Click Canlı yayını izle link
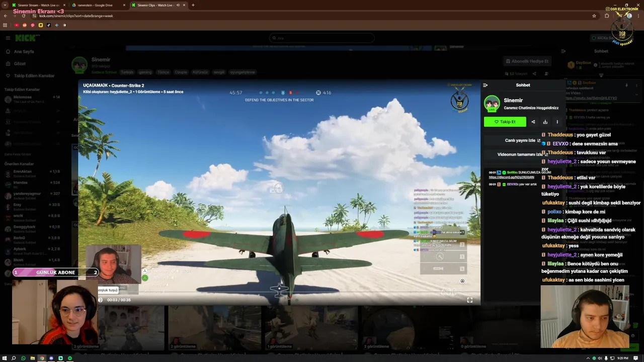644x362 pixels. [523, 141]
